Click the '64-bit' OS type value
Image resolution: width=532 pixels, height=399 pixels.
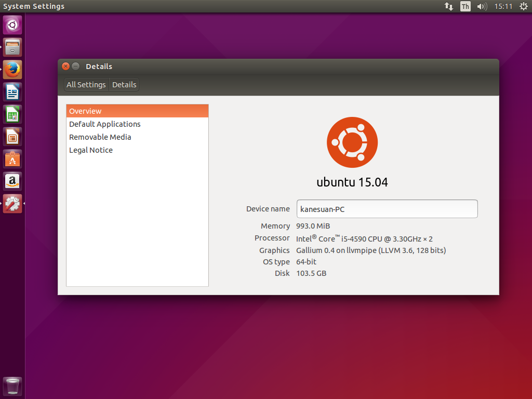[307, 262]
